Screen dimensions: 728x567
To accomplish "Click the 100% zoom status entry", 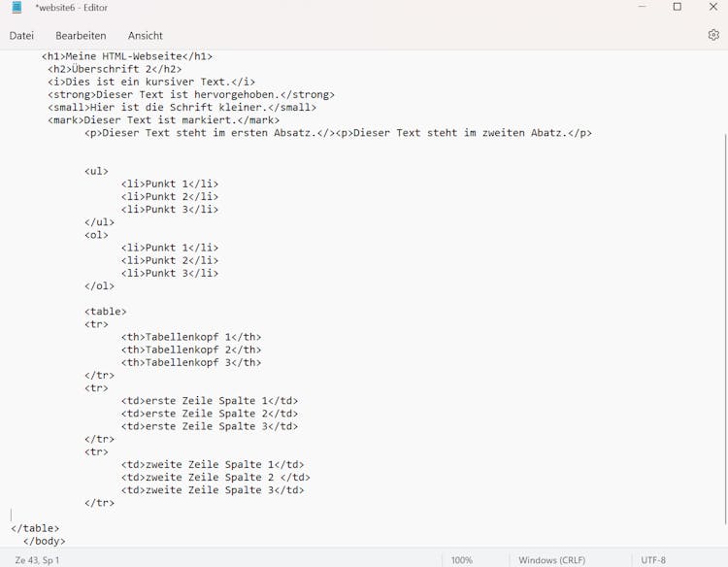I will point(461,560).
